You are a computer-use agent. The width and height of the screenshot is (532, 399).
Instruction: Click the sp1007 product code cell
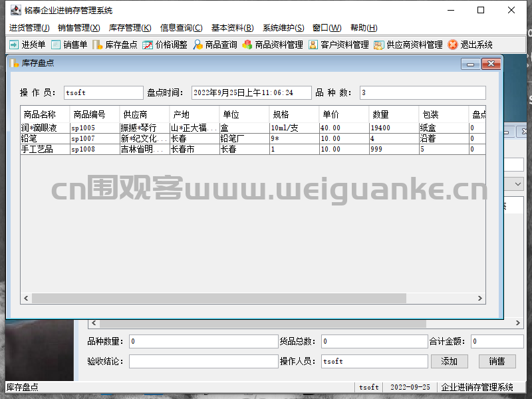point(95,138)
